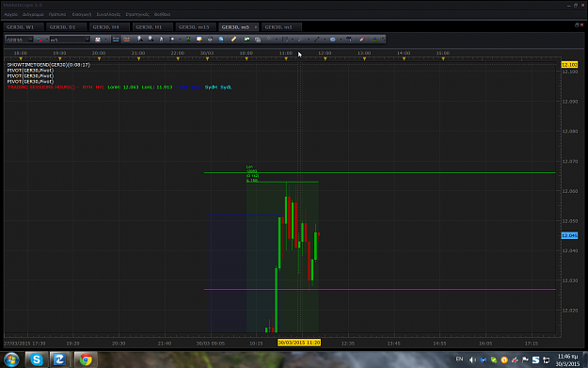Screen dimensions: 588x368
Task: Click the orange note toolbar icon
Action: pyautogui.click(x=199, y=39)
